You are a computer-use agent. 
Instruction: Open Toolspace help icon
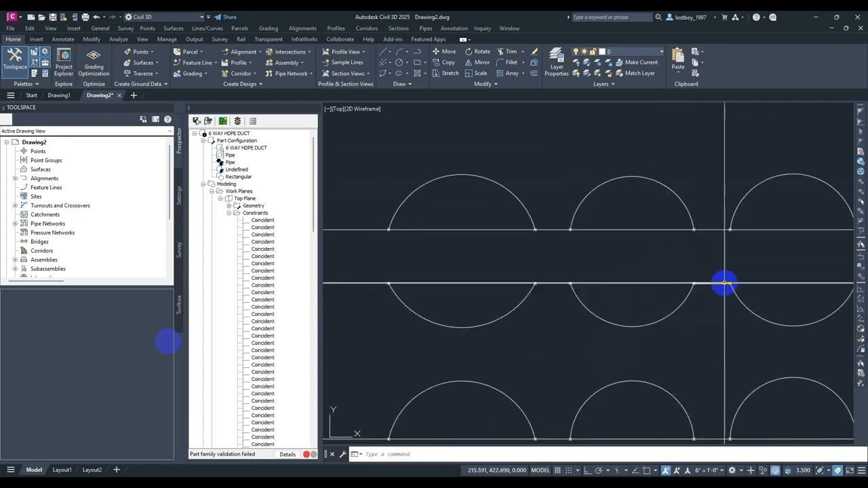[x=167, y=120]
